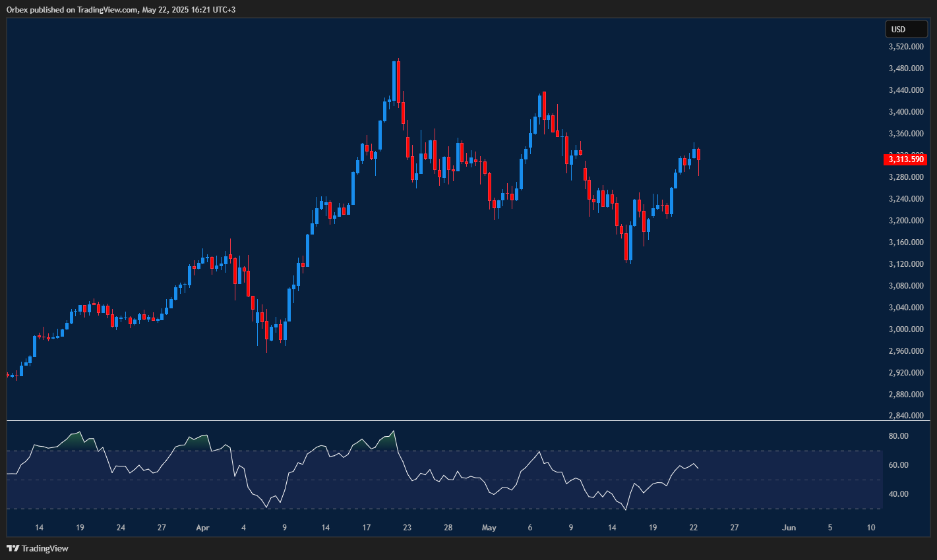937x560 pixels.
Task: Click the red current price label 3,313.590
Action: coord(905,159)
